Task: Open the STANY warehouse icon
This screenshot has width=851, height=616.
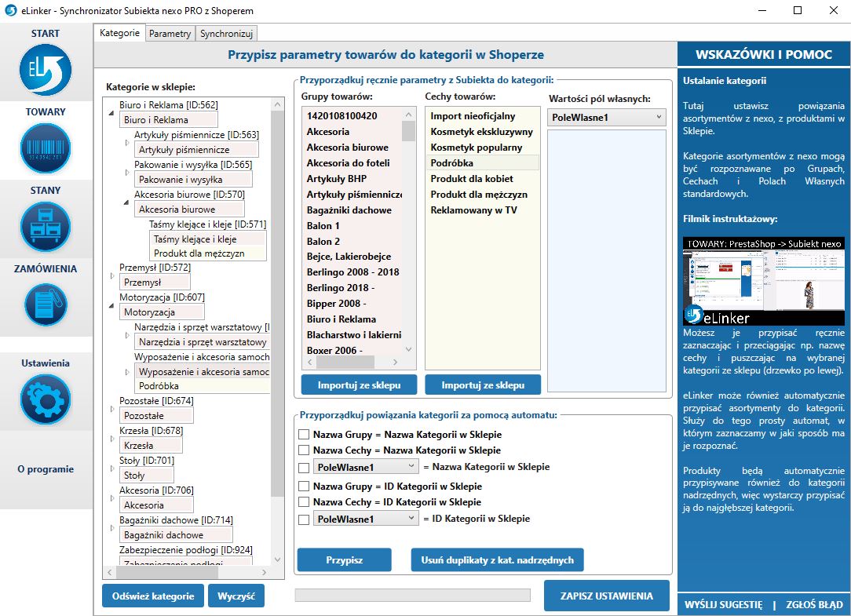Action: pos(46,227)
